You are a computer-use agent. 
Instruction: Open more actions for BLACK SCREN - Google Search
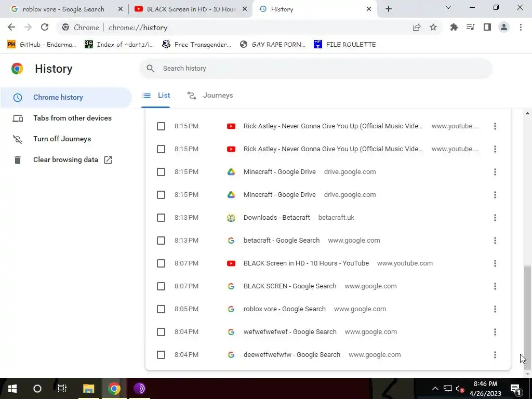click(495, 286)
